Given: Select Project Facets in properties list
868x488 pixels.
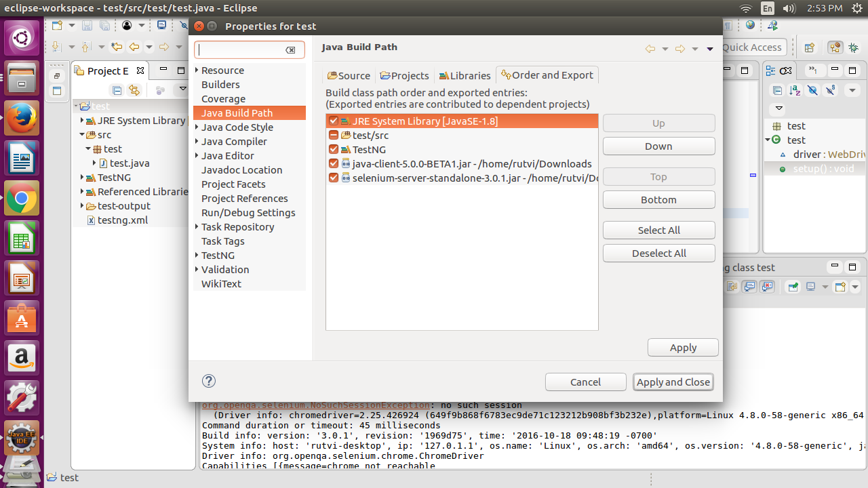Looking at the screenshot, I should point(233,184).
